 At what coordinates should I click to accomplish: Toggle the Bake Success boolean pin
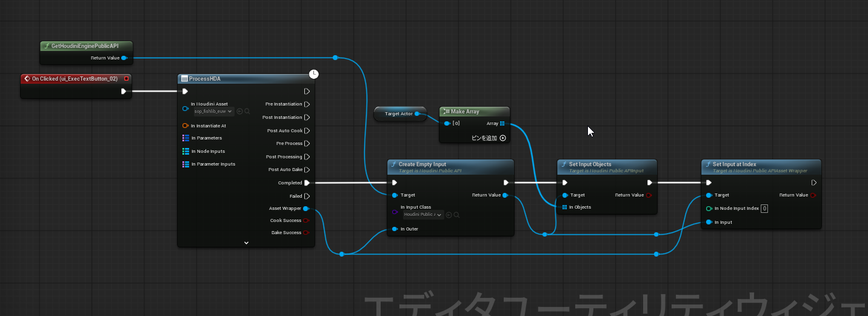(x=306, y=233)
